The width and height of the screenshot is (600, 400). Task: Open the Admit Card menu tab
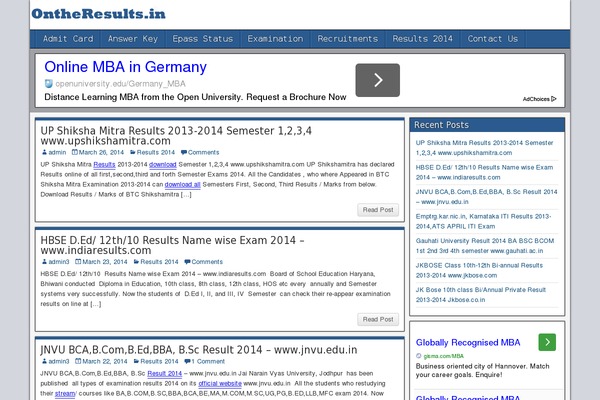pos(69,39)
